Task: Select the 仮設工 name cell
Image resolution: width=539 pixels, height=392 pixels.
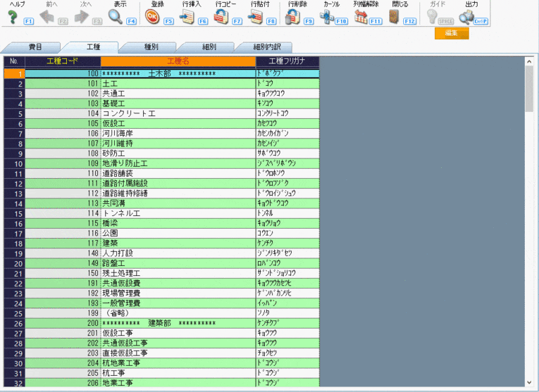Action: 178,123
